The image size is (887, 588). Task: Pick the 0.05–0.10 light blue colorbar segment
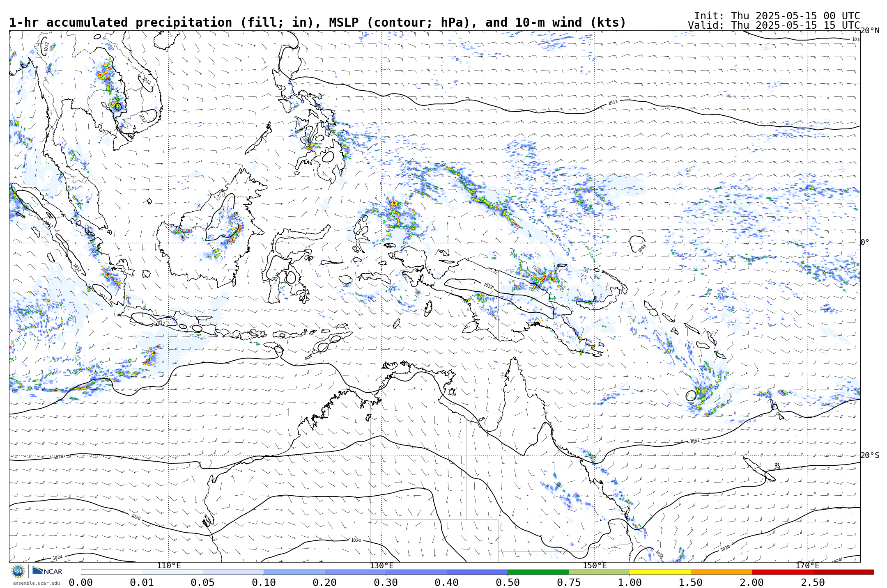click(x=233, y=572)
